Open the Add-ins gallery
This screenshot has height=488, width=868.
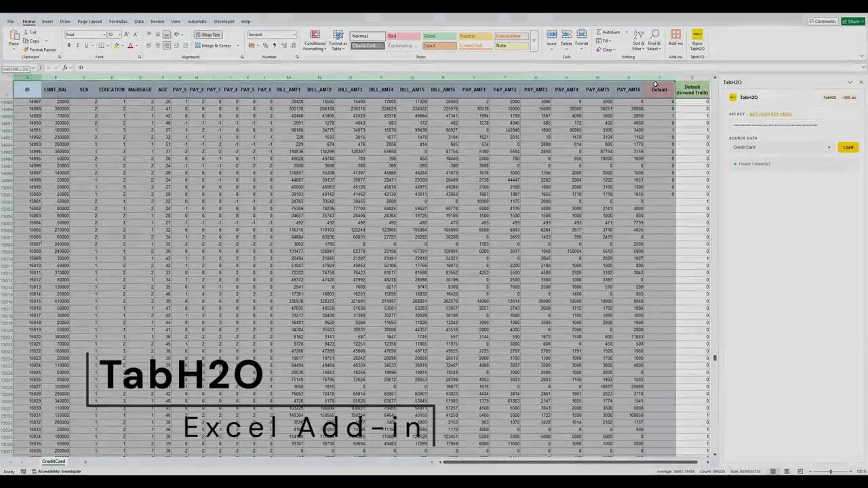(x=675, y=38)
